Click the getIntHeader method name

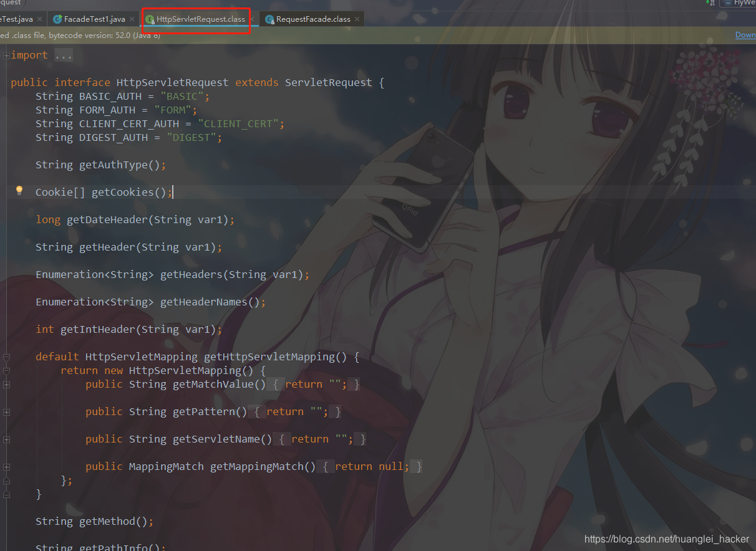click(x=98, y=329)
